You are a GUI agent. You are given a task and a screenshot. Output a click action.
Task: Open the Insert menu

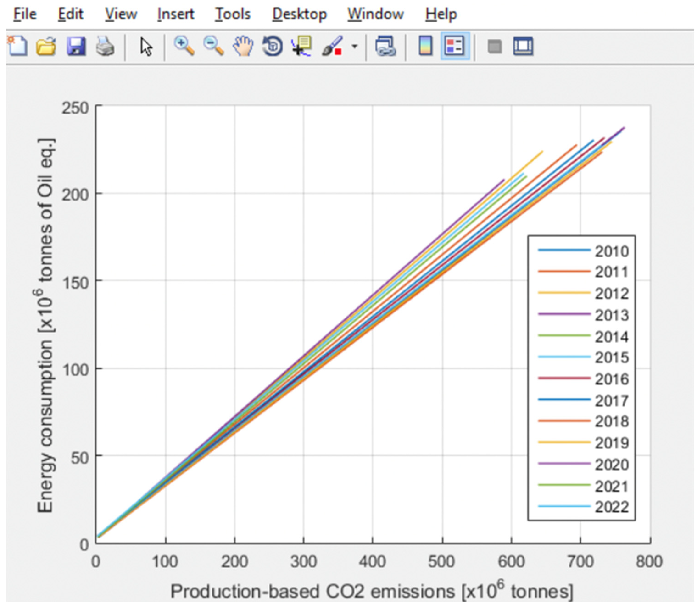click(175, 14)
